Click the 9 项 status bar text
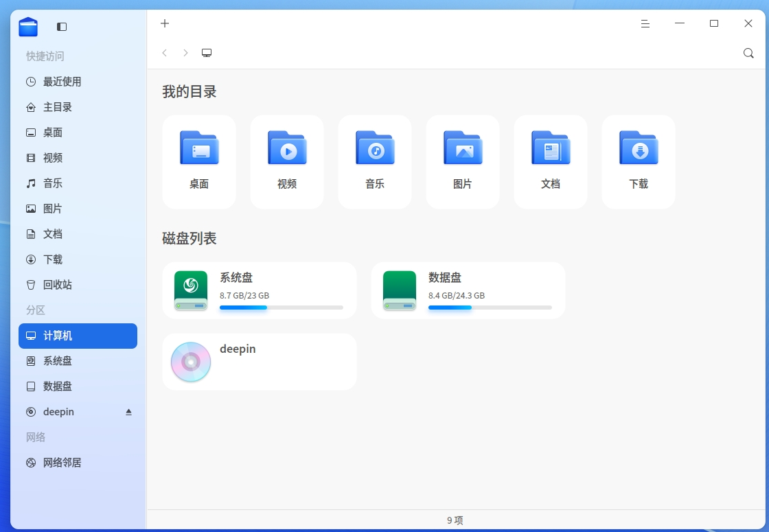The image size is (769, 532). point(455,520)
